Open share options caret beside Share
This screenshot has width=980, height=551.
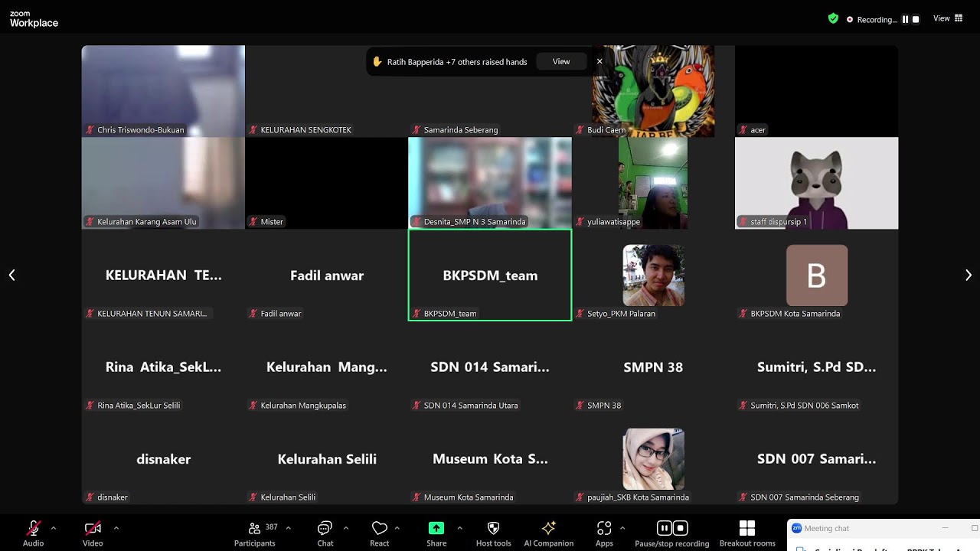(459, 528)
